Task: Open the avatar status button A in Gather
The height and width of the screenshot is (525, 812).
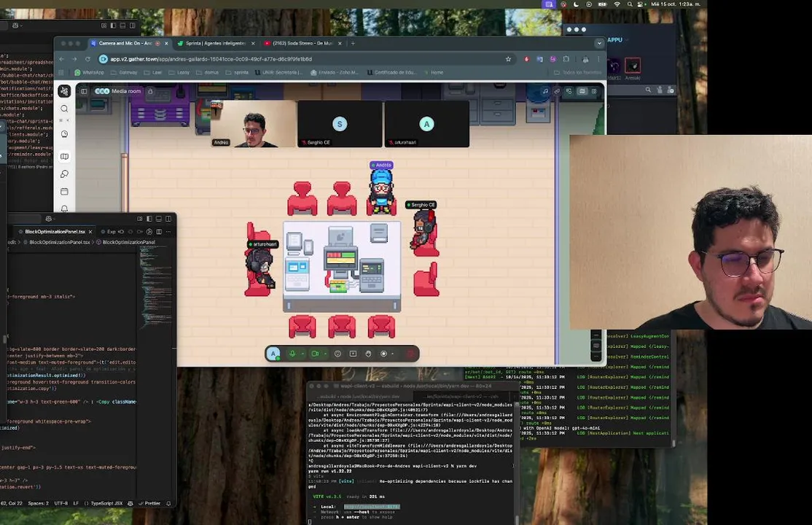Action: click(x=273, y=354)
